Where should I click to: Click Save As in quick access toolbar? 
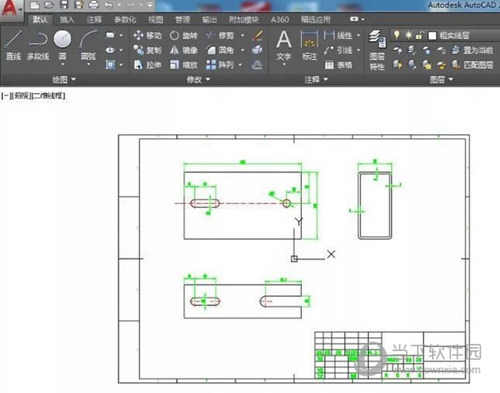[79, 5]
